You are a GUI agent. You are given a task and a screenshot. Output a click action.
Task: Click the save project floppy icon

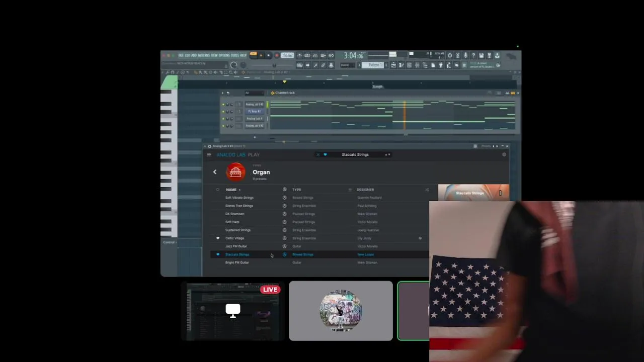coord(481,55)
